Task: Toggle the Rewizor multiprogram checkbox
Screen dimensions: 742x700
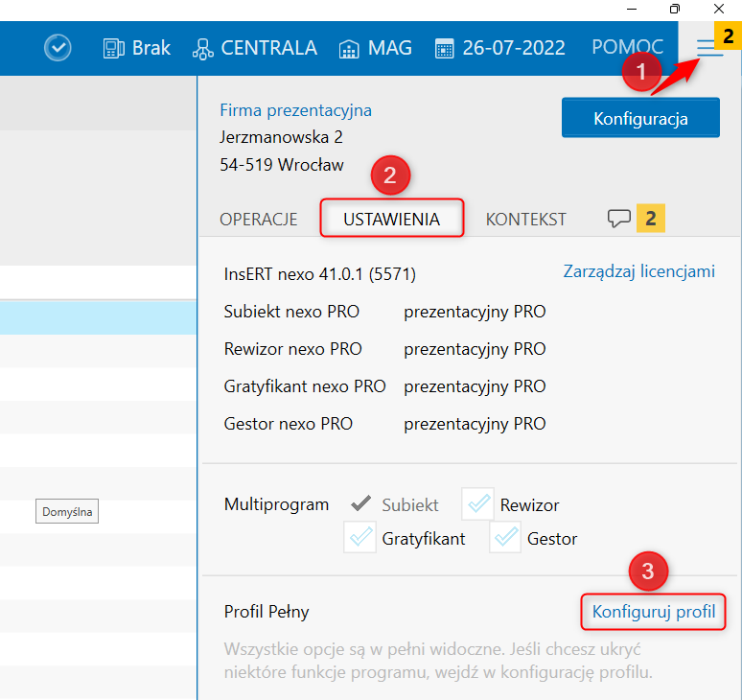Action: 478,504
